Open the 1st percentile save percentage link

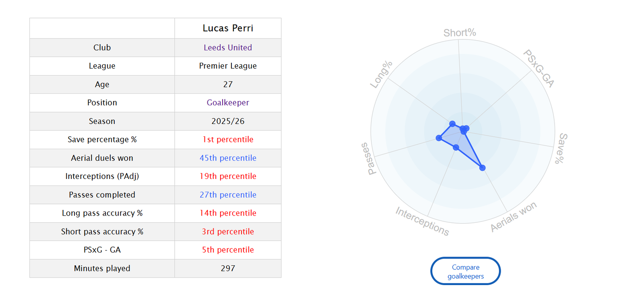228,140
